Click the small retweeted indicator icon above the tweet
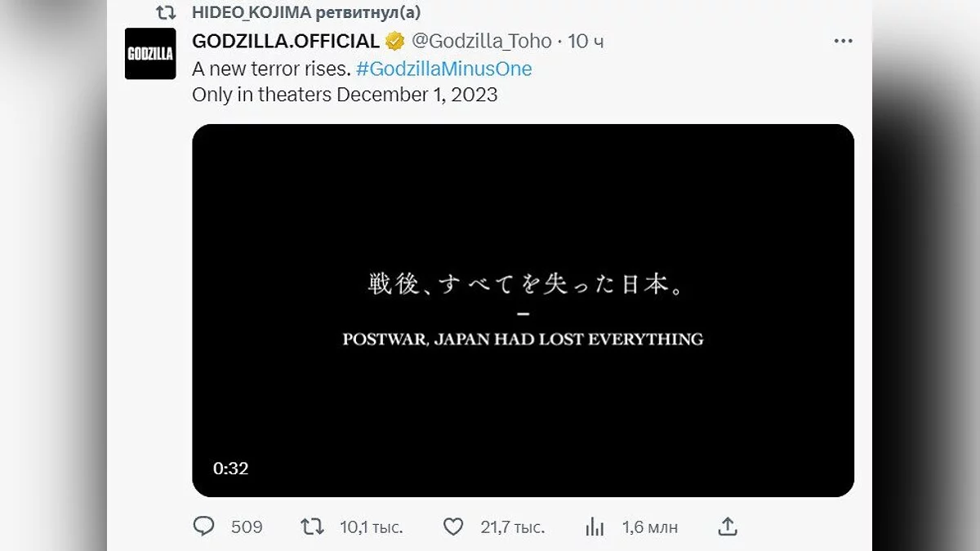Viewport: 980px width, 551px height. pyautogui.click(x=166, y=13)
